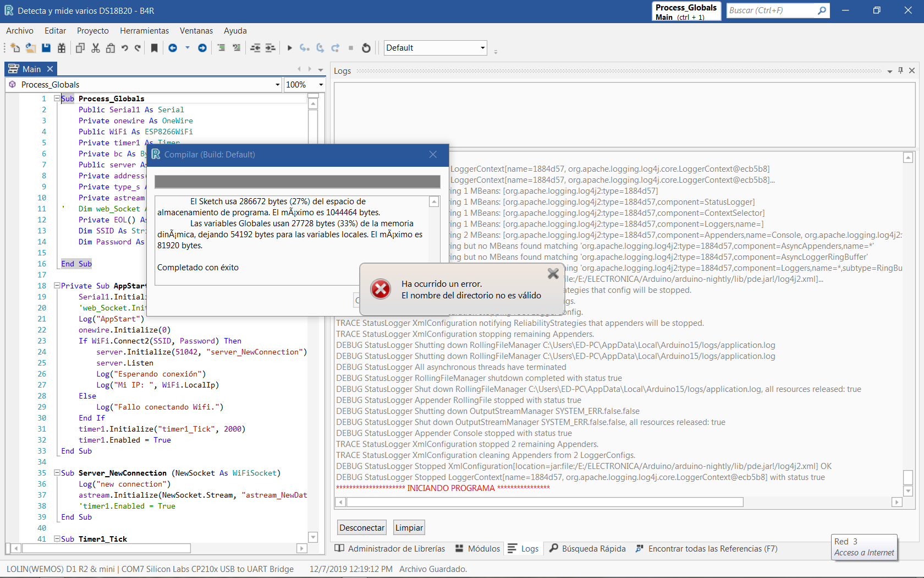The width and height of the screenshot is (924, 578).
Task: Click the Save icon in the toolbar
Action: tap(46, 48)
